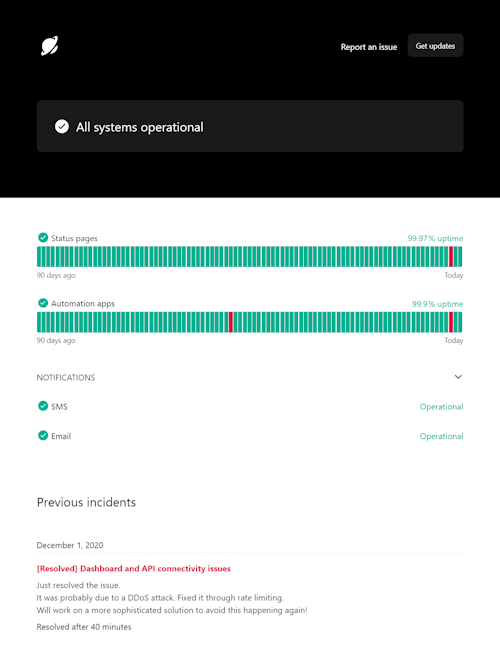
Task: Click the Automation apps green check icon
Action: [43, 303]
